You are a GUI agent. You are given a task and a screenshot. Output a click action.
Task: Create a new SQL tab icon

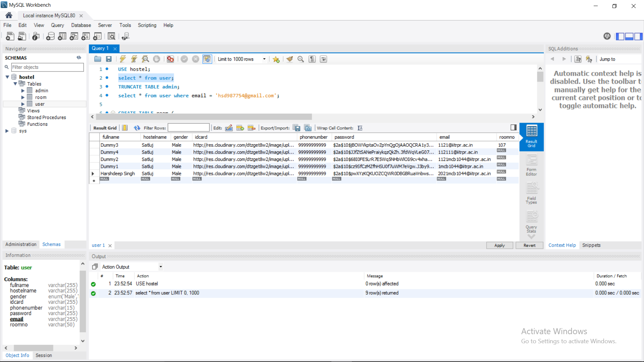pyautogui.click(x=10, y=36)
